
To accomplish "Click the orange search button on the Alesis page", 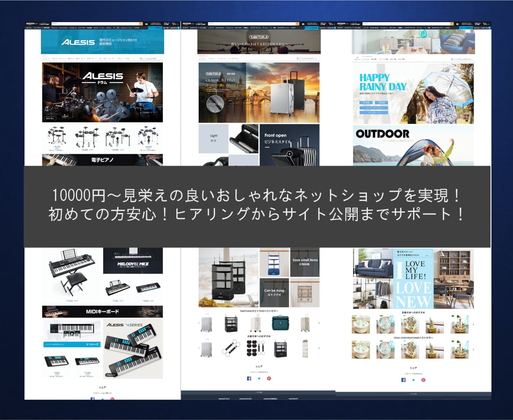I will point(141,24).
